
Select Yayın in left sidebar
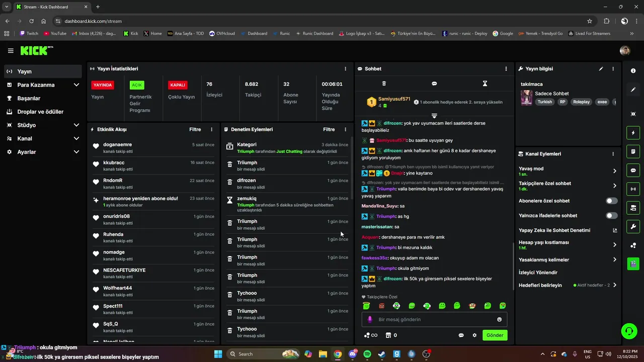[43, 71]
